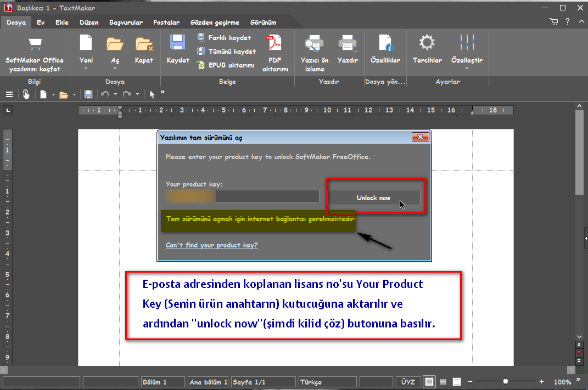Adjust the zoom slider handle
Viewport: 588px width, 390px height.
(x=506, y=381)
